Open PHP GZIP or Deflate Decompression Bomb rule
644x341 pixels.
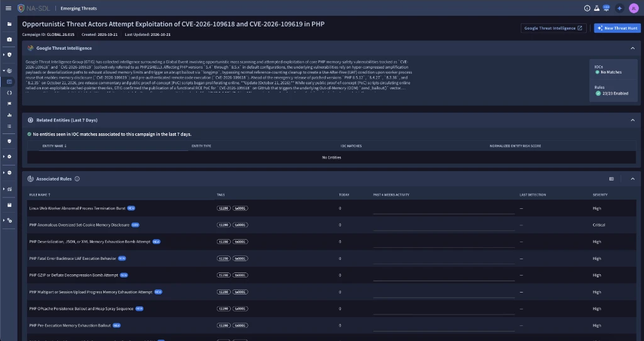74,276
